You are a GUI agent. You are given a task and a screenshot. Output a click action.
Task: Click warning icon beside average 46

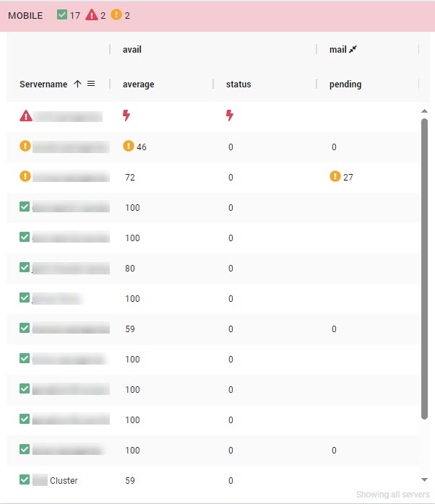[x=129, y=146]
